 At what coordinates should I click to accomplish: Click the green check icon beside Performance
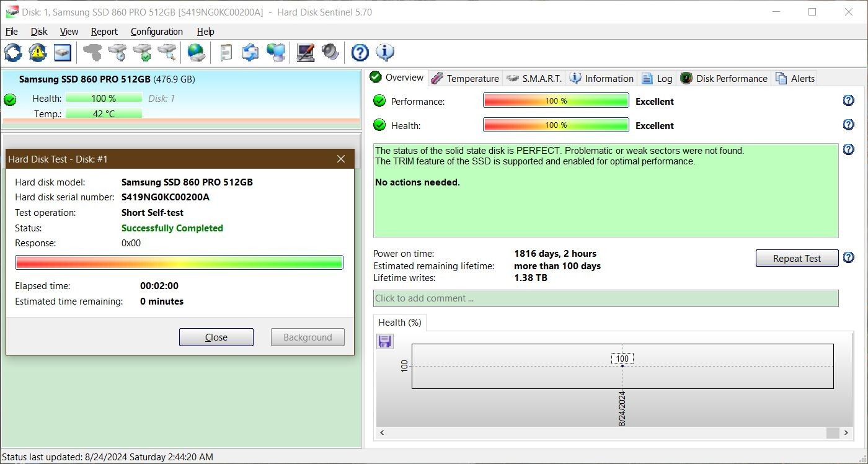pos(379,101)
